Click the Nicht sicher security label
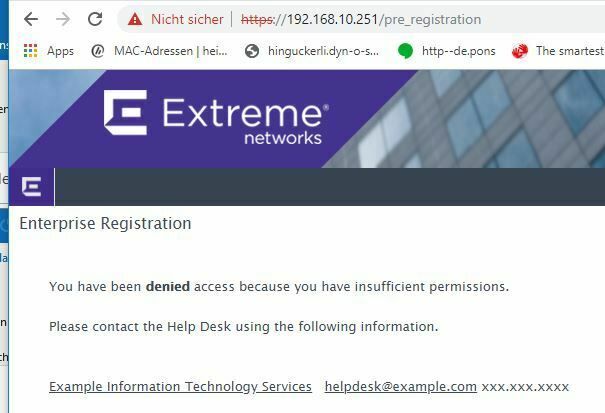Screen dimensions: 605x413 (x=187, y=19)
